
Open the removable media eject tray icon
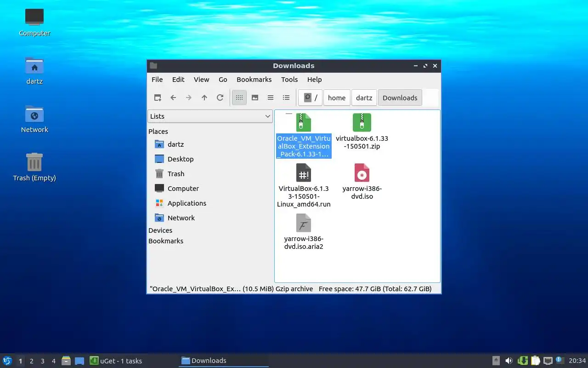point(496,361)
